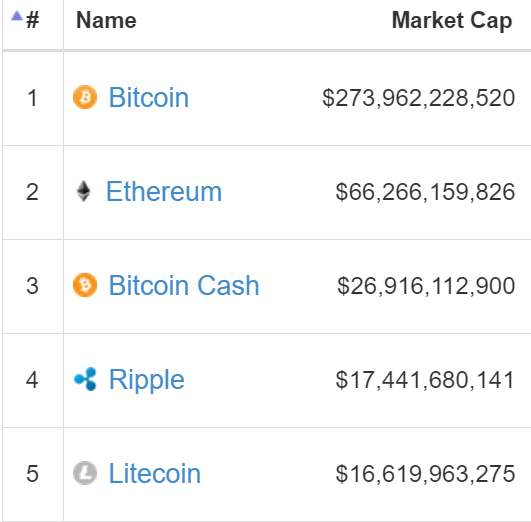Select Ripple market cap value $17,441,680,141
Viewport: 531px width, 522px height.
click(x=425, y=380)
